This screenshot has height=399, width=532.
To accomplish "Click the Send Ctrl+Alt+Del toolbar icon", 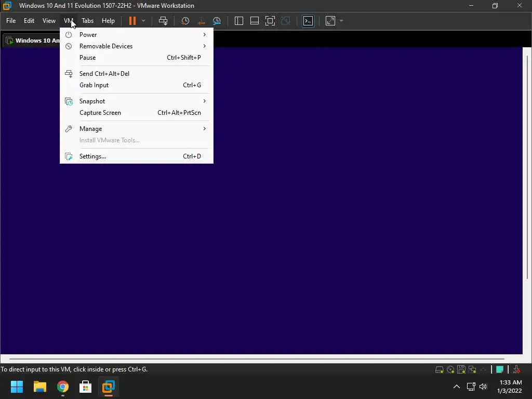I will (x=163, y=21).
